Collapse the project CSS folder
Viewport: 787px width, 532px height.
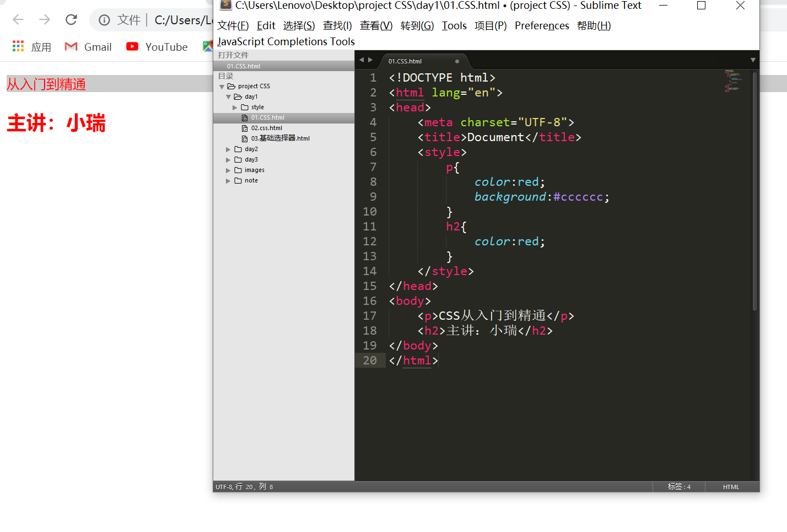[222, 87]
